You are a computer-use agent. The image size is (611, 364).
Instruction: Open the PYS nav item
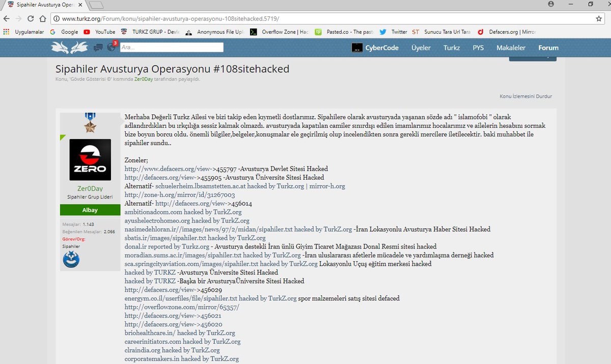pyautogui.click(x=478, y=48)
